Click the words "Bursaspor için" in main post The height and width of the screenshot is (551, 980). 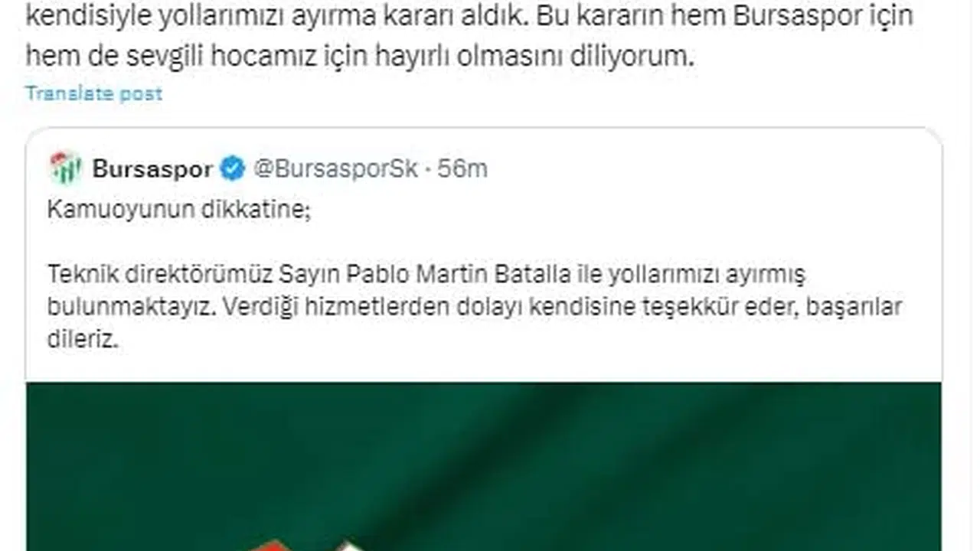[823, 15]
